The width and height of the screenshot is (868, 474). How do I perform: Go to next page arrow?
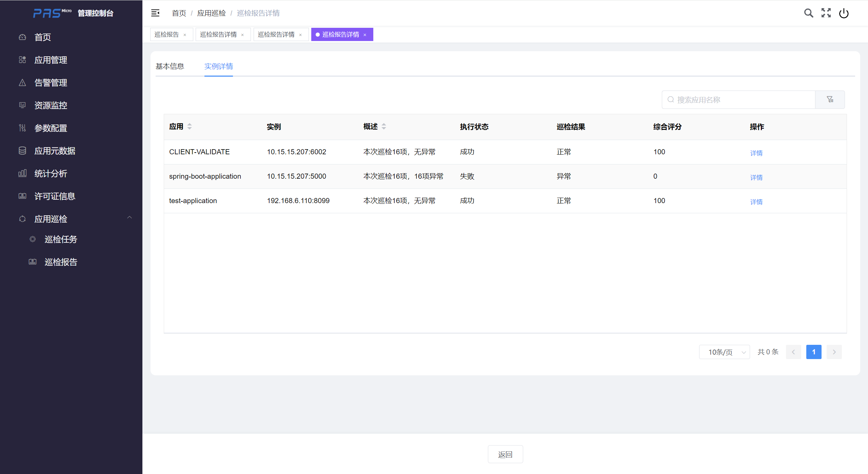coord(834,352)
